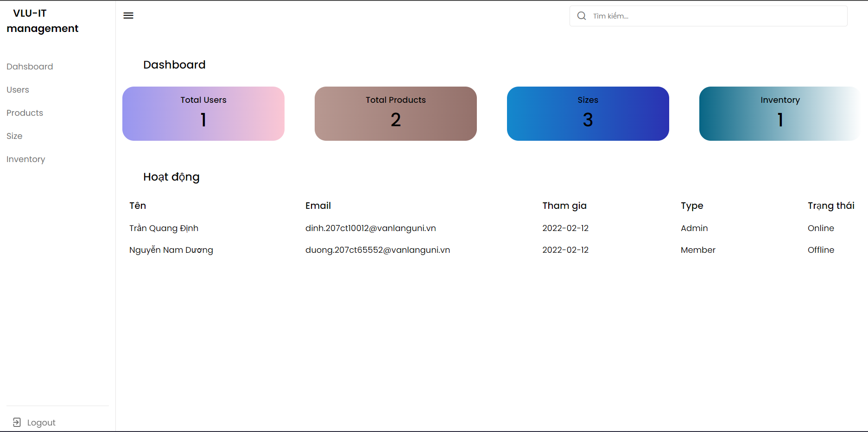Viewport: 868px width, 432px height.
Task: Open the Total Users stat card
Action: click(203, 113)
